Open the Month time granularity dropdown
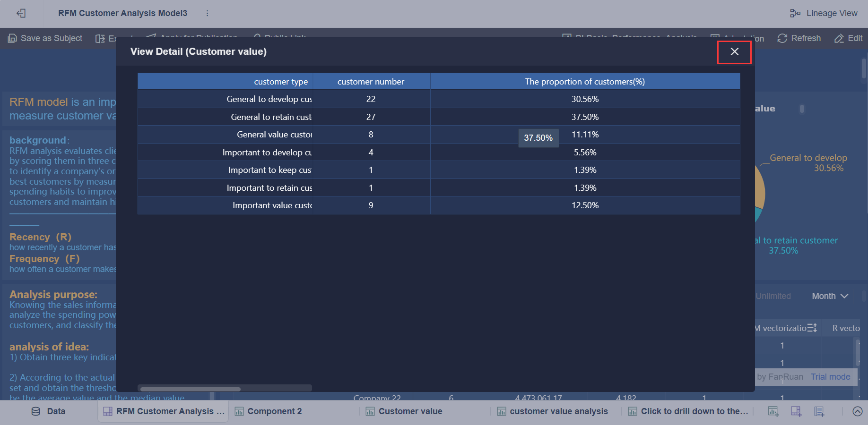The image size is (868, 425). tap(830, 296)
